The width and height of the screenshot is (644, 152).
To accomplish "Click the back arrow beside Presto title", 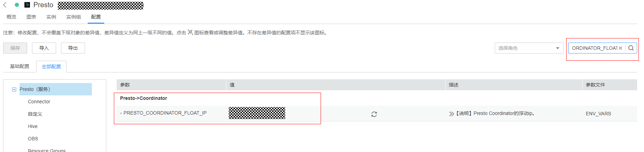I will (5, 5).
